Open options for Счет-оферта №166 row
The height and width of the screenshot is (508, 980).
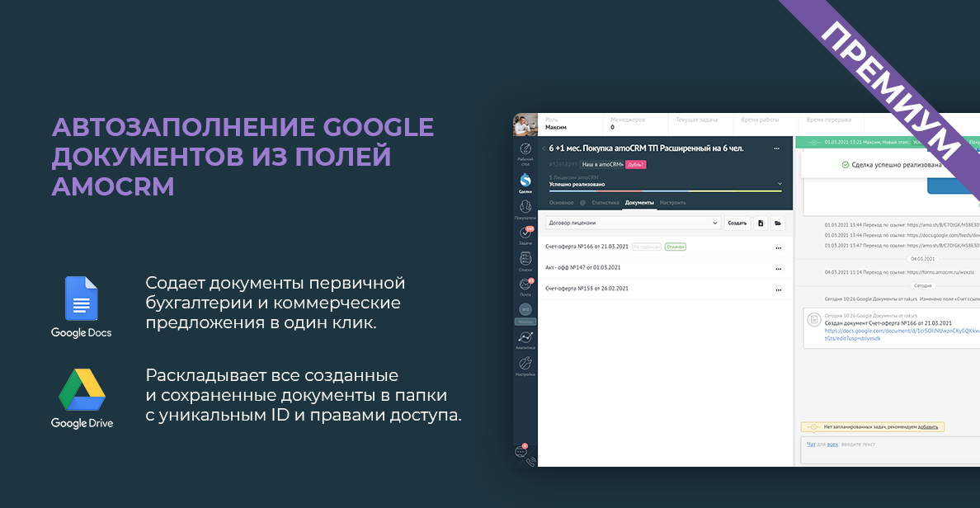click(779, 248)
